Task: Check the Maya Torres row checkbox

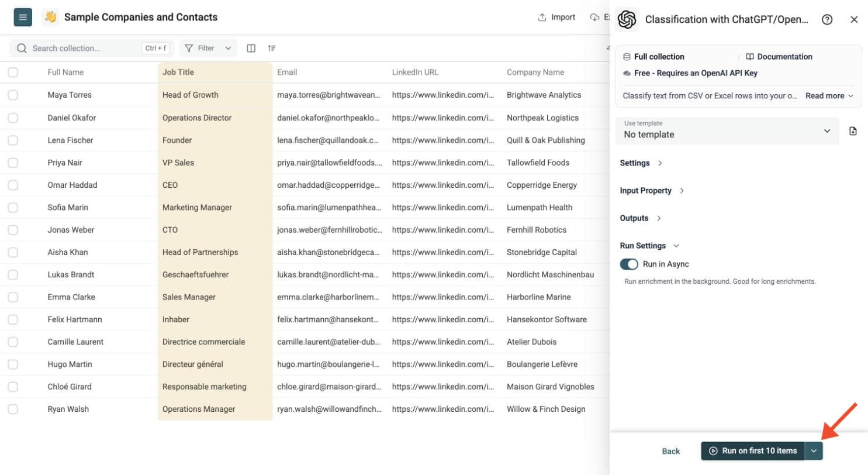Action: pyautogui.click(x=13, y=95)
